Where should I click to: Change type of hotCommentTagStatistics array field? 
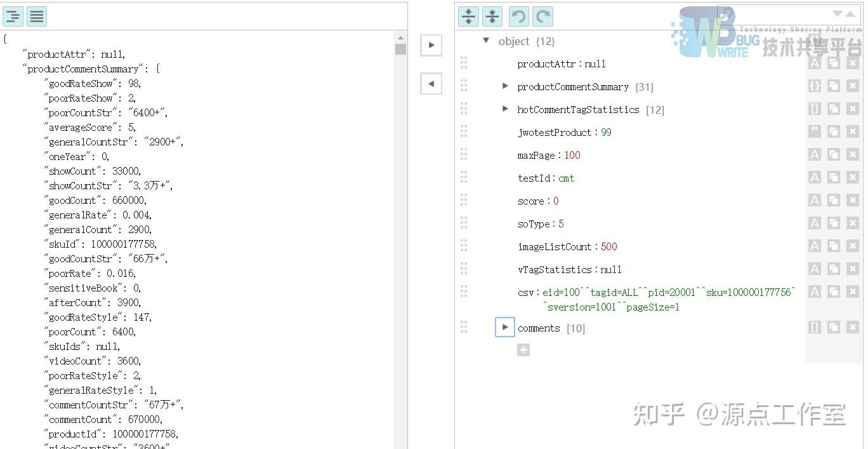click(815, 109)
